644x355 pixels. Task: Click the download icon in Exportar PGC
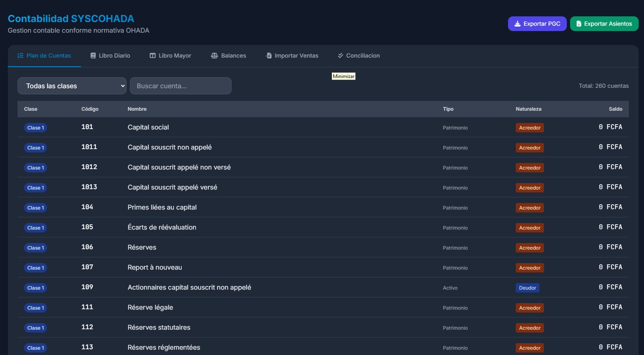[517, 24]
